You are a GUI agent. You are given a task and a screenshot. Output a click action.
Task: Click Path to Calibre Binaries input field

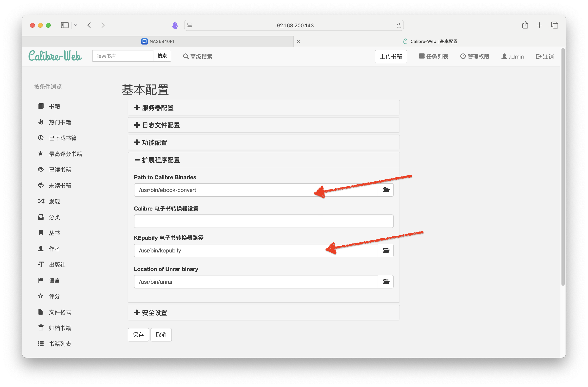[256, 190]
